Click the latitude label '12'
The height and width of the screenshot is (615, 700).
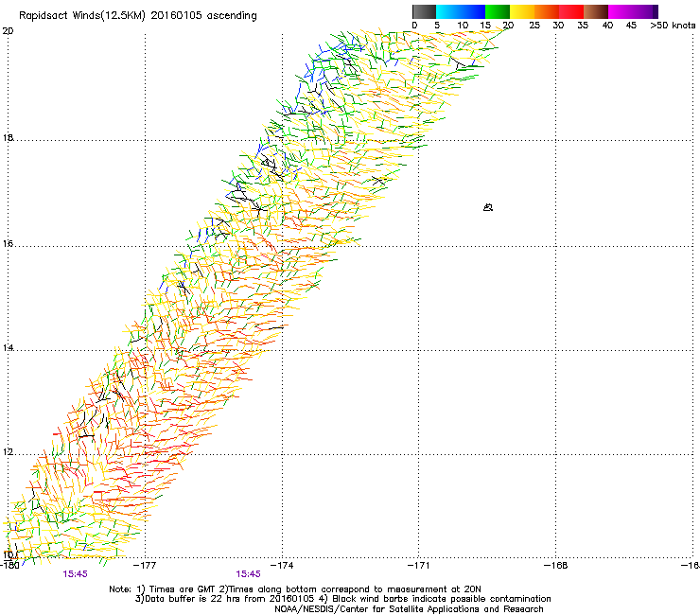point(8,452)
